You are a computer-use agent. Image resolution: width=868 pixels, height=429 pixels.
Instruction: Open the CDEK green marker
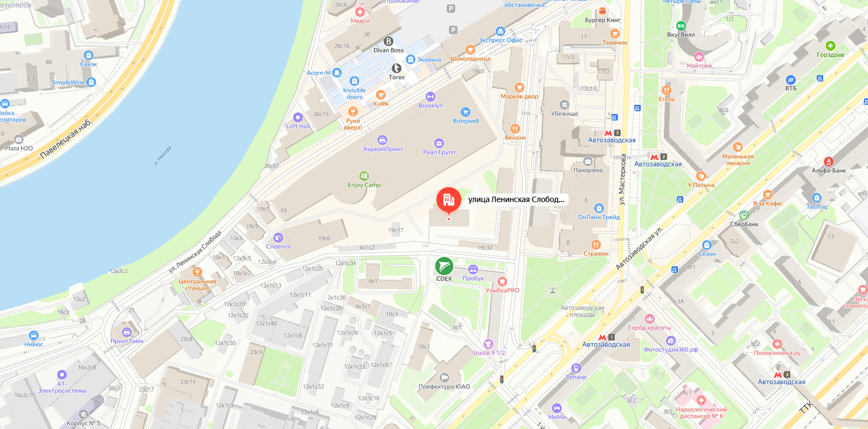[x=444, y=266]
